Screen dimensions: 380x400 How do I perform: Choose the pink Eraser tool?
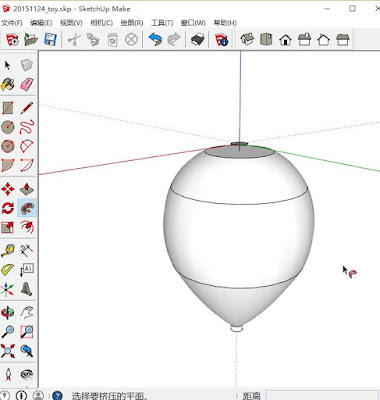tap(27, 84)
